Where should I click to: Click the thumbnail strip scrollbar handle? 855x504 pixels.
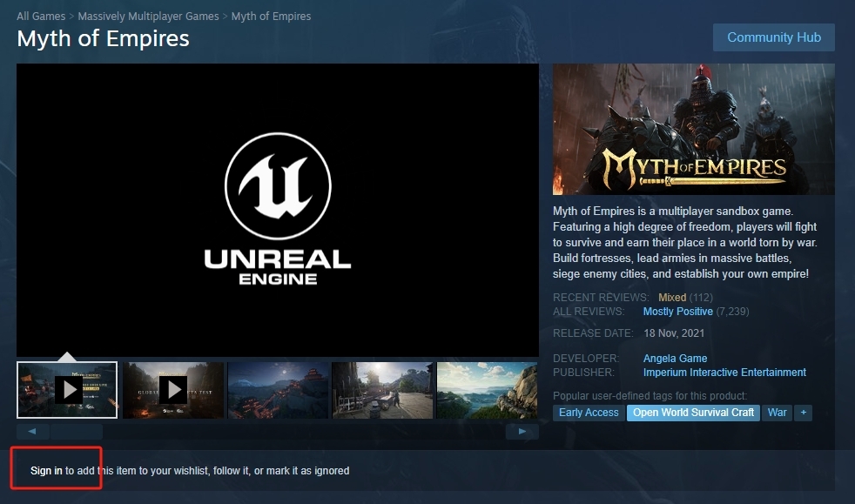[x=77, y=432]
